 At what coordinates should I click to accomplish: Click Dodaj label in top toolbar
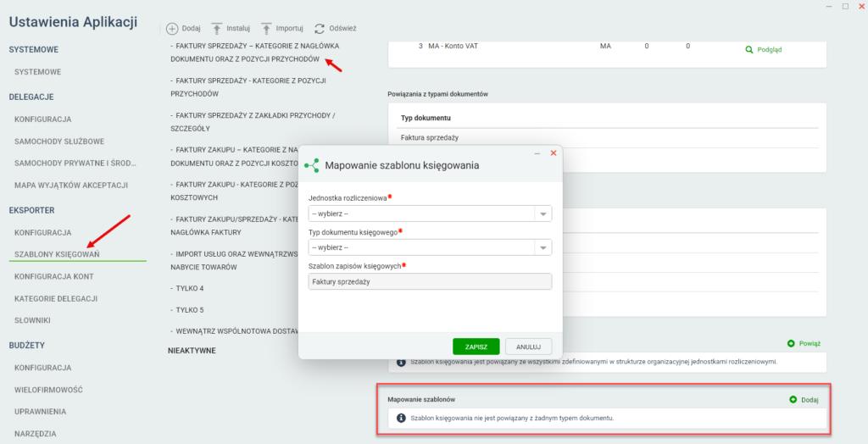[191, 28]
